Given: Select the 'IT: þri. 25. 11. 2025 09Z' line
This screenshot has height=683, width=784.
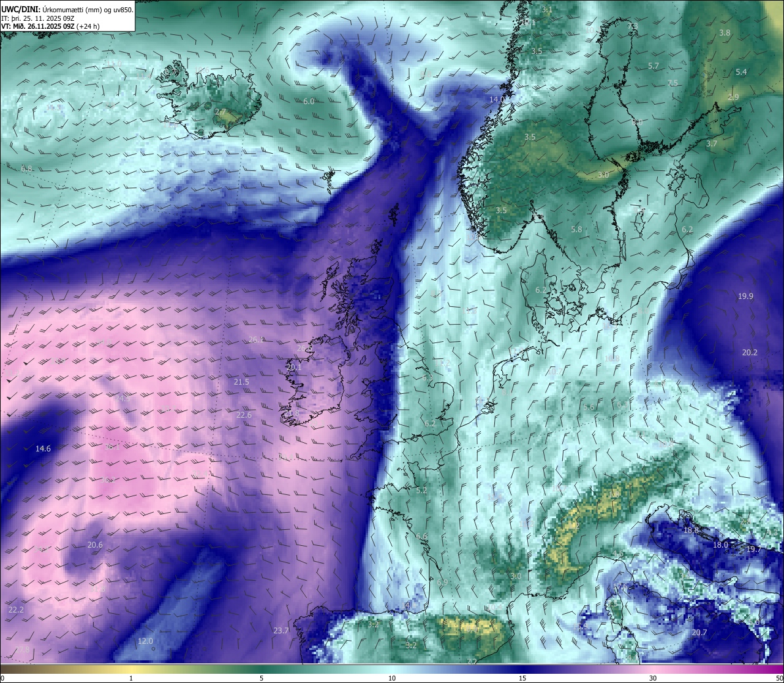Looking at the screenshot, I should 39,18.
